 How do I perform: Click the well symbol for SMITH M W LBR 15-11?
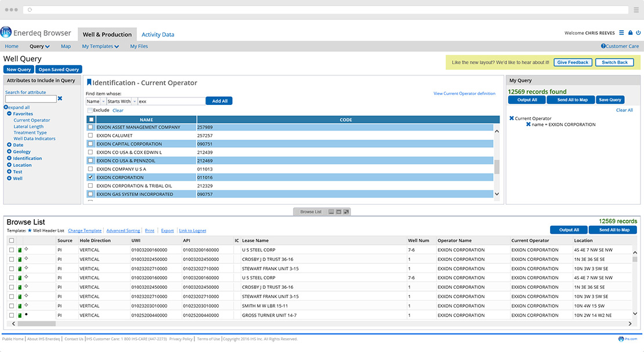[x=26, y=305]
